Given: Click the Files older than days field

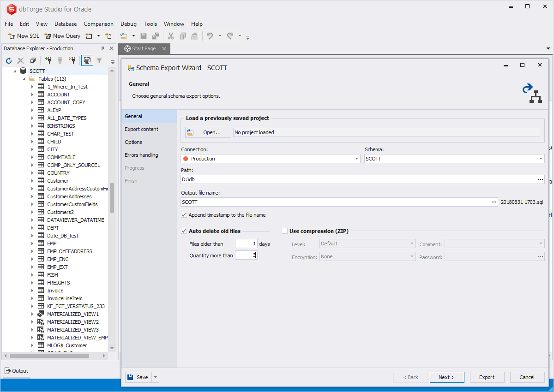Looking at the screenshot, I should [246, 244].
